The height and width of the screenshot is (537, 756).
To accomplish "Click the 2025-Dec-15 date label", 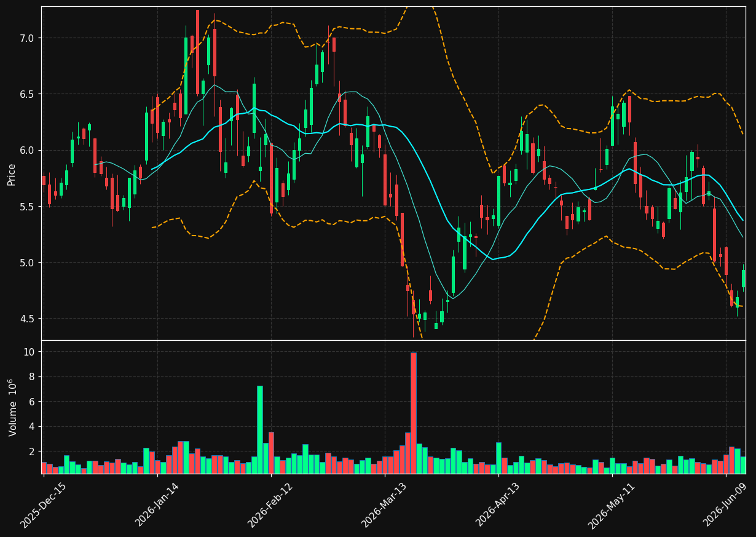I will (x=44, y=505).
